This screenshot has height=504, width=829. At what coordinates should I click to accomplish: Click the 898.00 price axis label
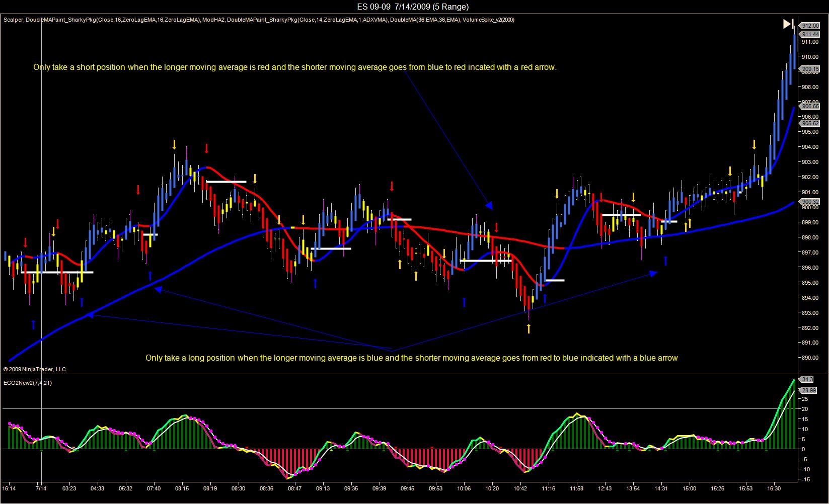tap(810, 237)
